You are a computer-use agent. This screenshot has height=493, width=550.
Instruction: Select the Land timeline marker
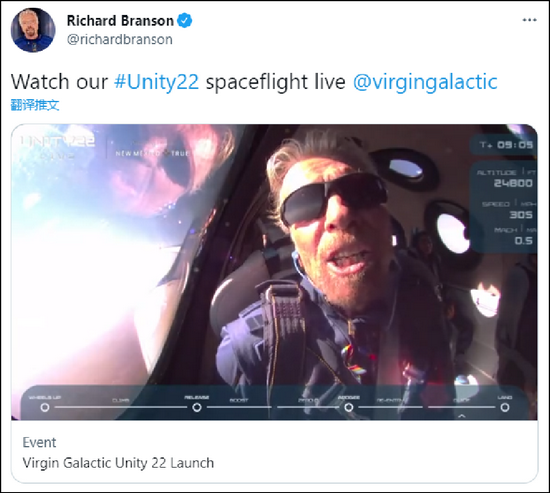(505, 407)
